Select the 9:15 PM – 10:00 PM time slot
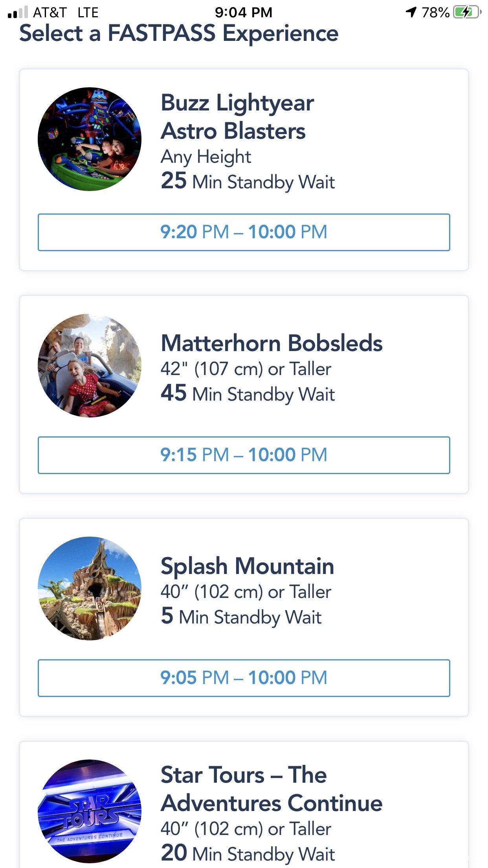488x868 pixels. coord(244,455)
